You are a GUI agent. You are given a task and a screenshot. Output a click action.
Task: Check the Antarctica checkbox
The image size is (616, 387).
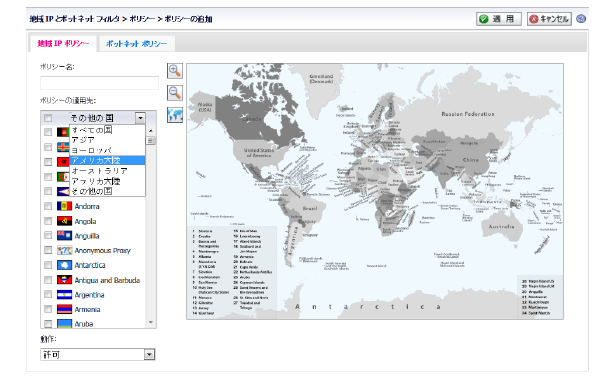48,265
